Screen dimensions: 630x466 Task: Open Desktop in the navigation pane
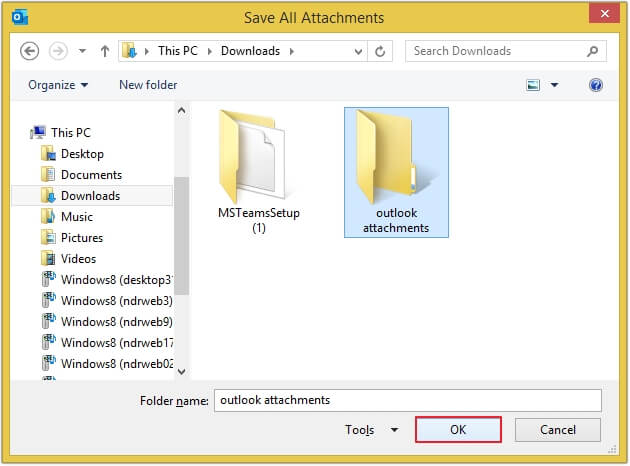coord(73,154)
